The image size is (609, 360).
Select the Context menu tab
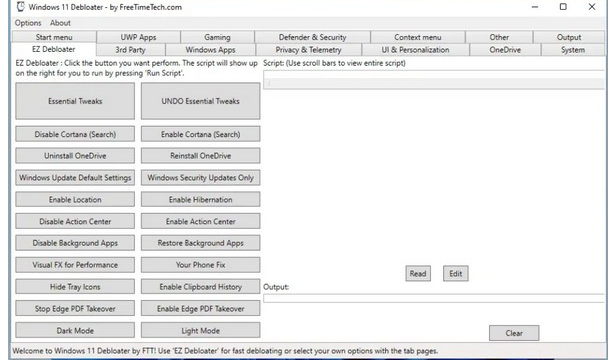click(418, 37)
